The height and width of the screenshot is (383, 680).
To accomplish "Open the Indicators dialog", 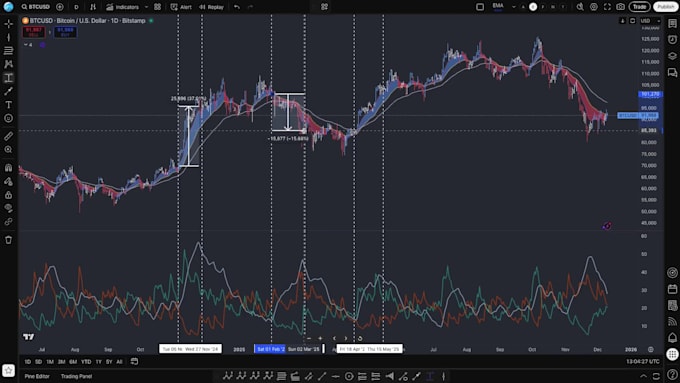I will pos(123,7).
